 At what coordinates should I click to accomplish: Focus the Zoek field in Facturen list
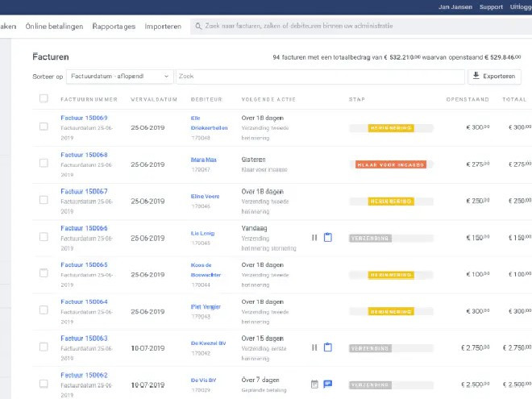coord(320,77)
